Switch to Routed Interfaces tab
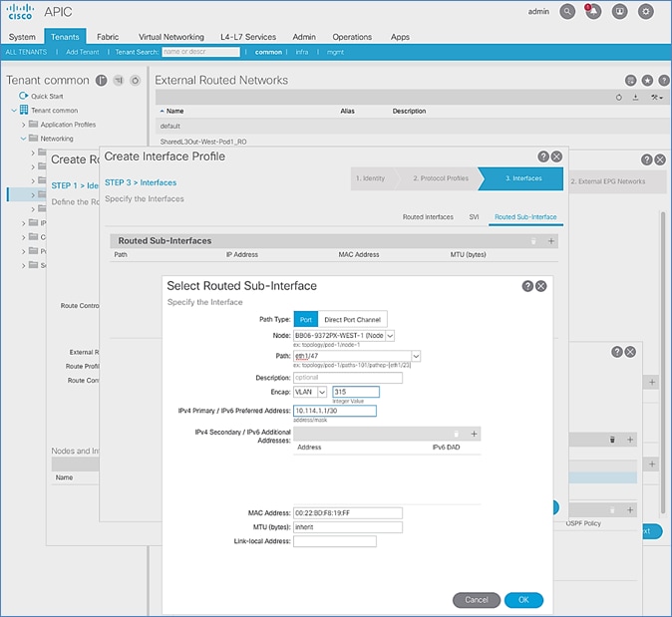 [x=428, y=217]
